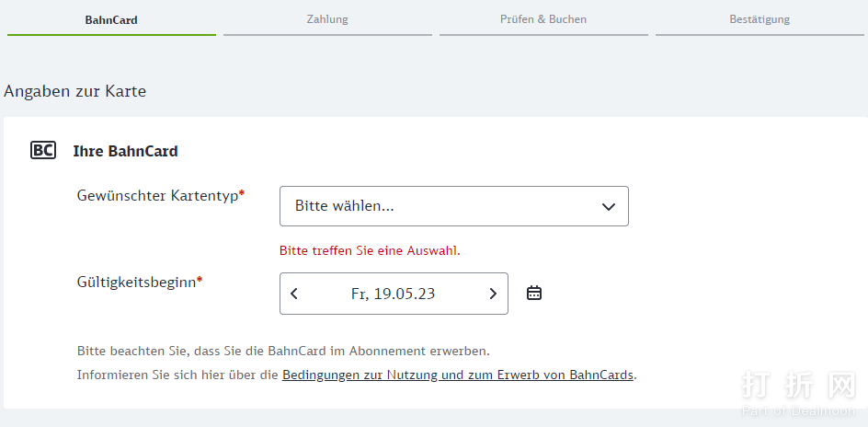Click the Gewünschter Kartentyp label
This screenshot has height=427, width=868.
[x=160, y=195]
